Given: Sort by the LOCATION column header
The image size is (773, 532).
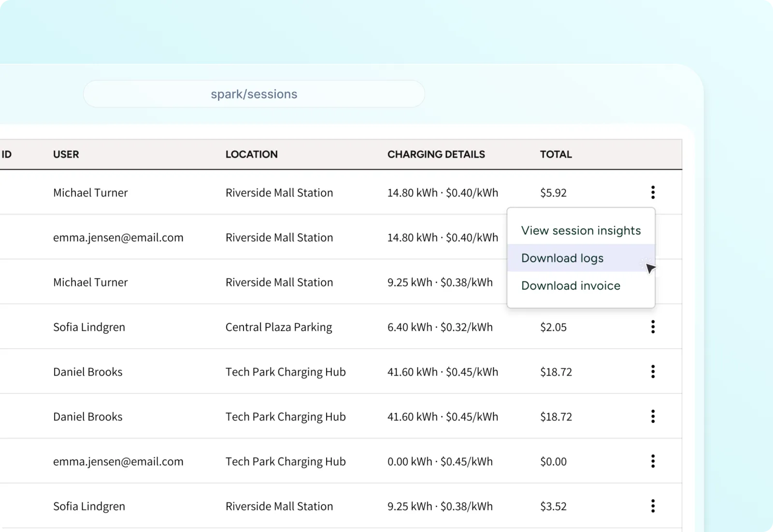Looking at the screenshot, I should point(251,154).
